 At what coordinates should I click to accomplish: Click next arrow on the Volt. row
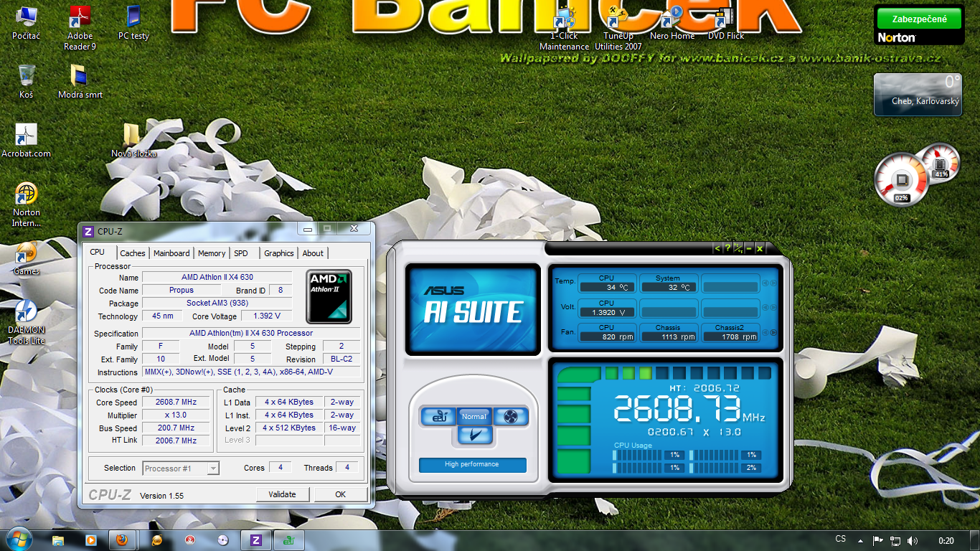(x=772, y=308)
